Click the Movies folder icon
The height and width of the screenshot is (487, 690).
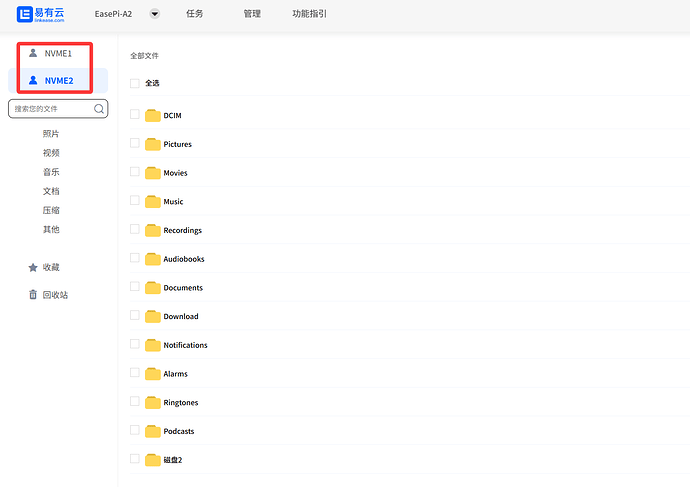click(x=153, y=173)
